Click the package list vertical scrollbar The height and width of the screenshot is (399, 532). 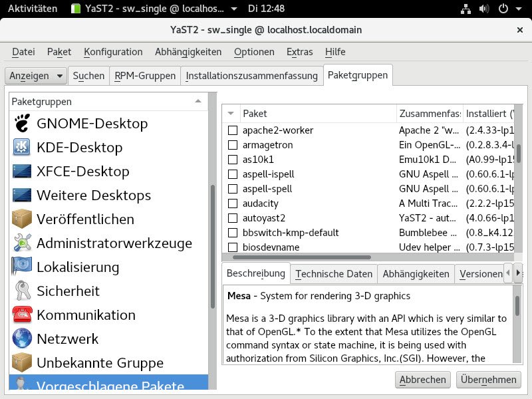[519, 154]
